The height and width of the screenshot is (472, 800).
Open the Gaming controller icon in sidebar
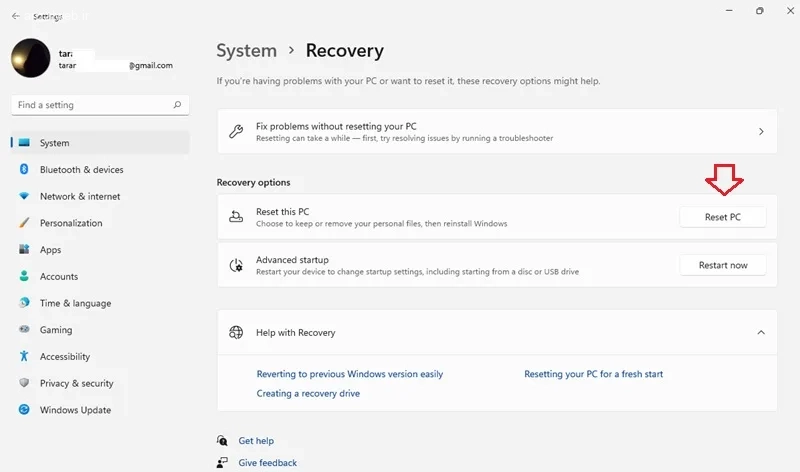coord(24,329)
